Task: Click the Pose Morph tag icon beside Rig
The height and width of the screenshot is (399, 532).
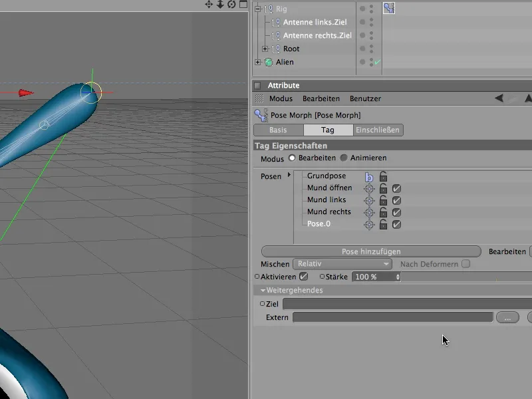Action: (x=389, y=8)
